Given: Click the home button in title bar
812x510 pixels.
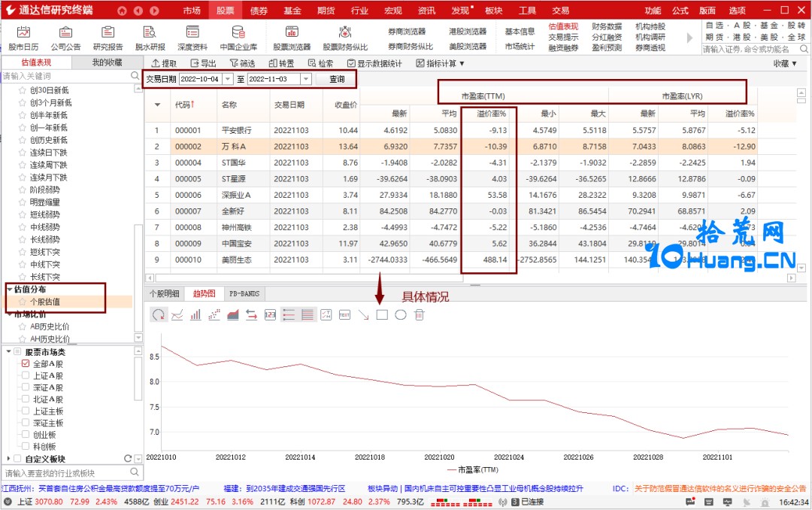Looking at the screenshot, I should coord(122,11).
